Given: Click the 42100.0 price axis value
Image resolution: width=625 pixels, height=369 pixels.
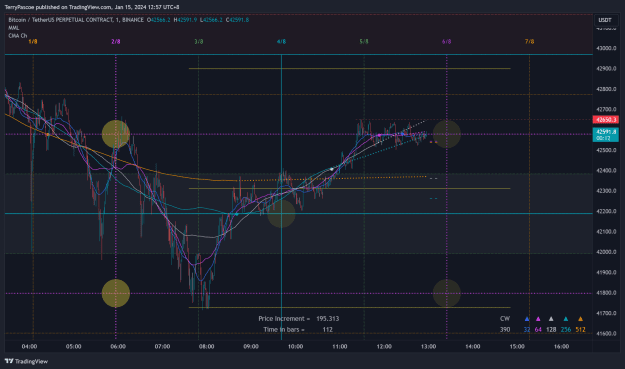Looking at the screenshot, I should point(606,232).
